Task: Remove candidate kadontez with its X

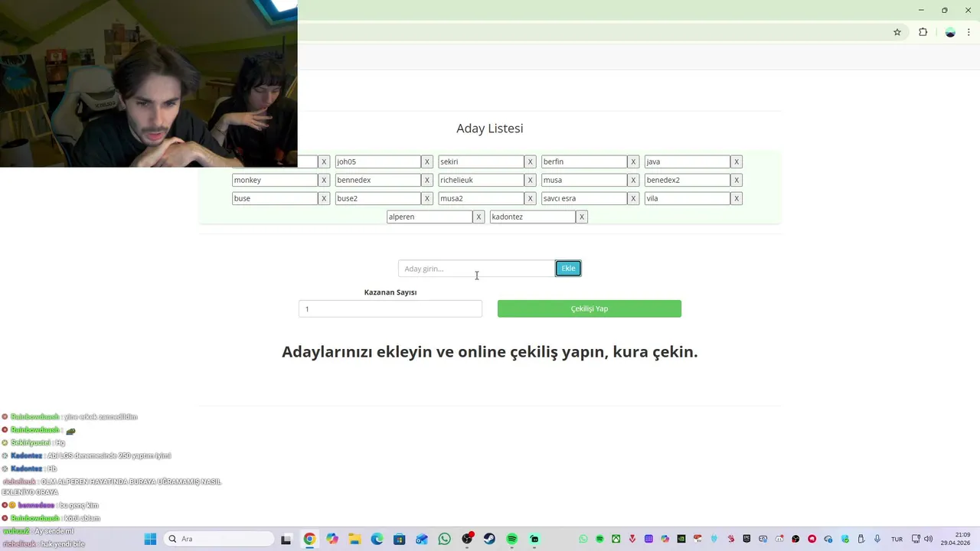Action: (582, 217)
